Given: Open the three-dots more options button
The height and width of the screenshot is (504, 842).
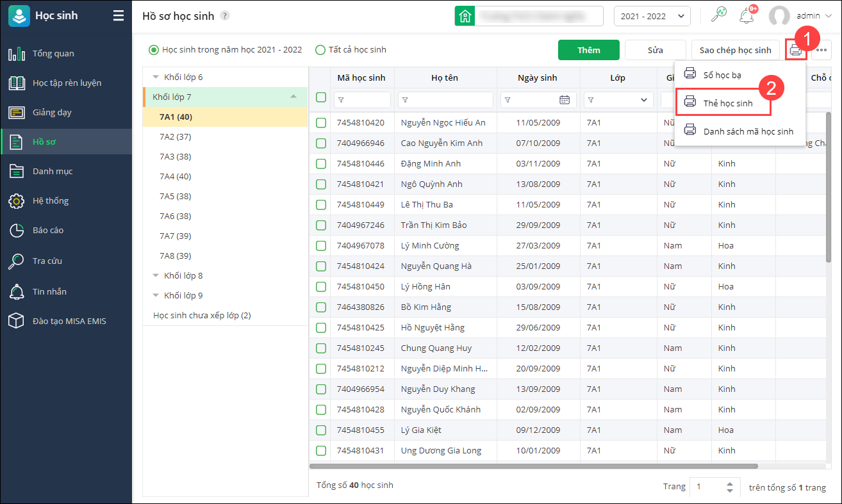Looking at the screenshot, I should click(821, 50).
